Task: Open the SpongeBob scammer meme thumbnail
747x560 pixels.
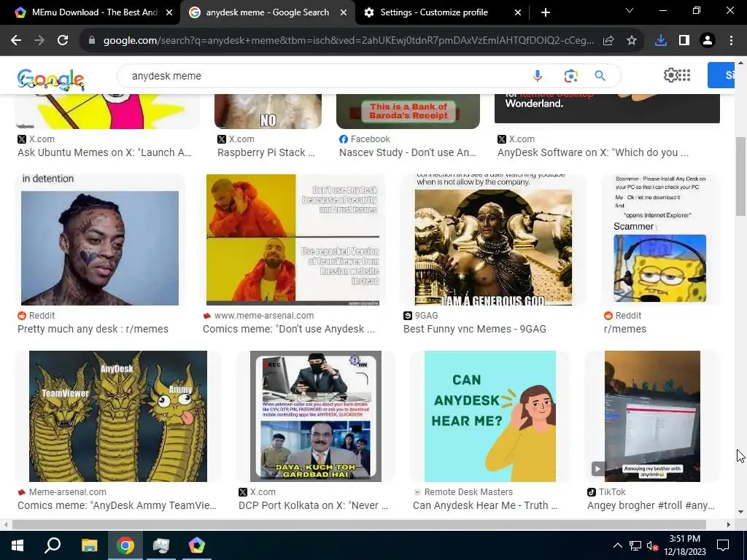Action: click(660, 240)
